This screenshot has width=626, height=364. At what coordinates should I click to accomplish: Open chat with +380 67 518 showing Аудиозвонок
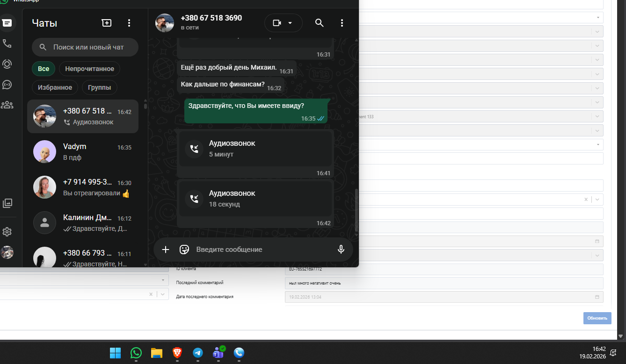point(83,116)
